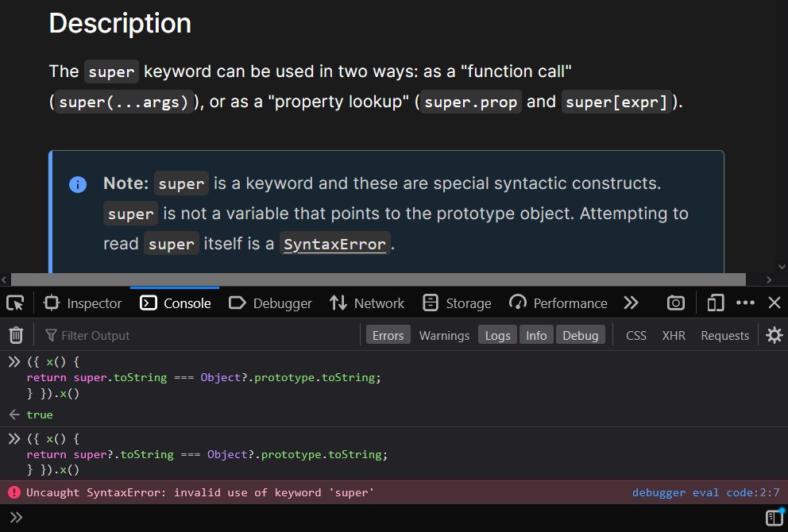This screenshot has width=788, height=532.
Task: Toggle the Logs filter
Action: point(497,335)
